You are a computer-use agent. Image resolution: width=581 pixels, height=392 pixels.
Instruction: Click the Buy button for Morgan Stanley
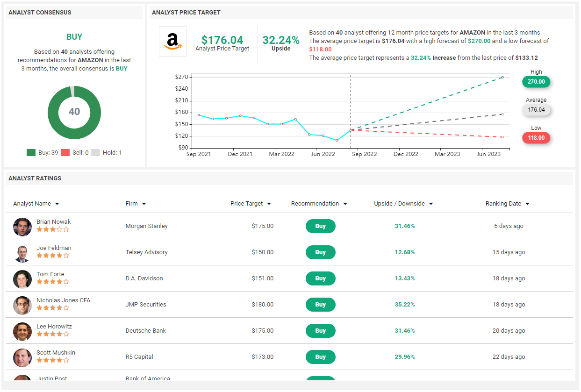pos(321,226)
